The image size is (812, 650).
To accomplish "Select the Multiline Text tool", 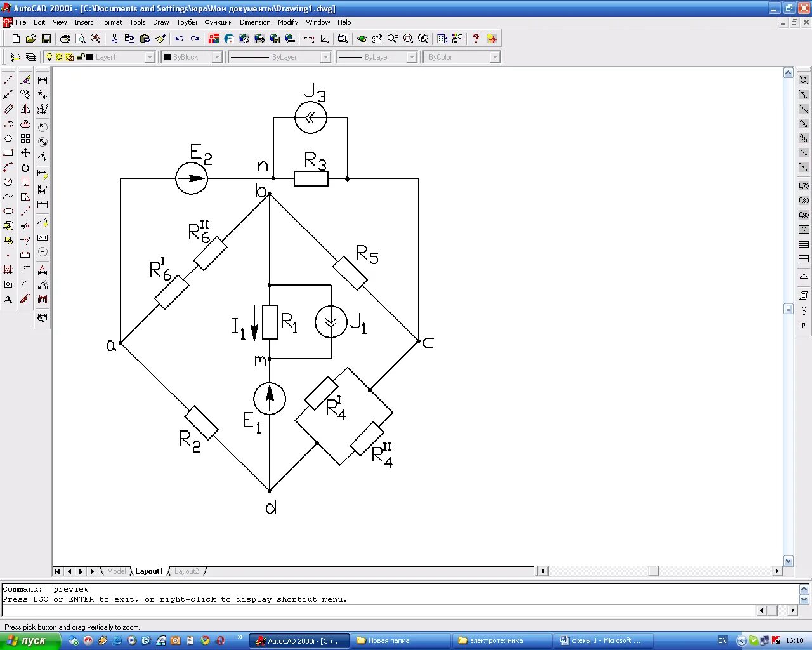I will tap(8, 299).
